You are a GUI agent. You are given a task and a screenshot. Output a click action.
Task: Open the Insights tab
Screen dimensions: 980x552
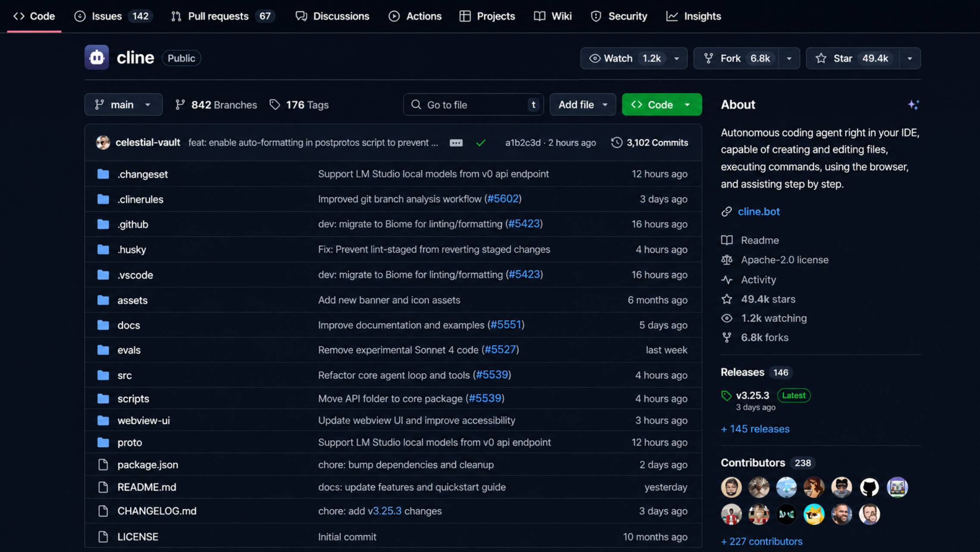(x=693, y=16)
